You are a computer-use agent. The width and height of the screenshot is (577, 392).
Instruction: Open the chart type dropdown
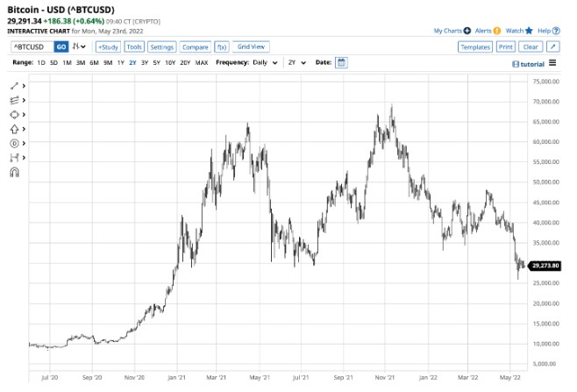click(79, 46)
